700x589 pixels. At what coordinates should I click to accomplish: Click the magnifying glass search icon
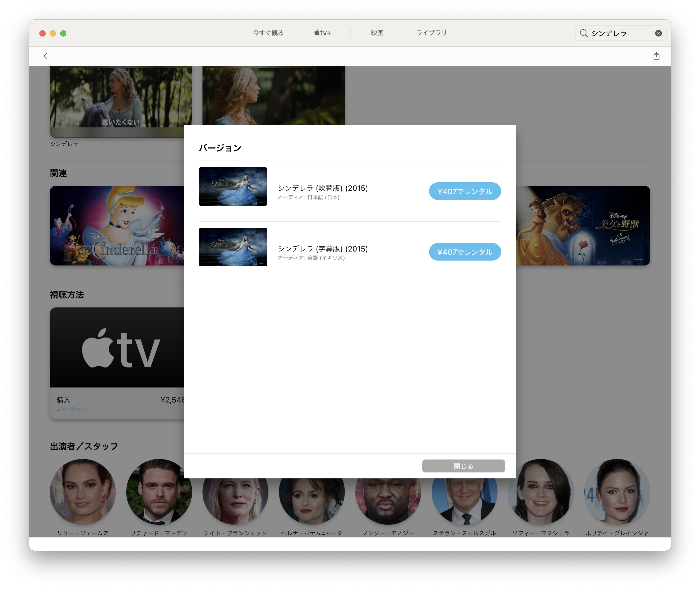(x=583, y=33)
